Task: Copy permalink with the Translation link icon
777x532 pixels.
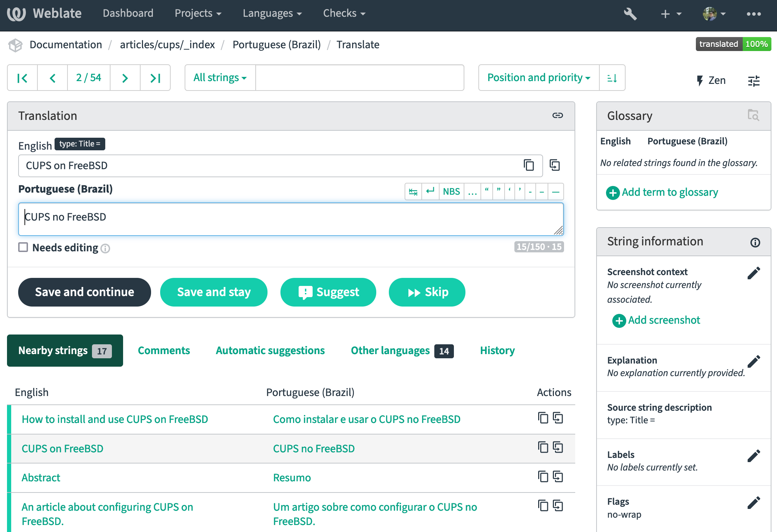Action: 557,116
